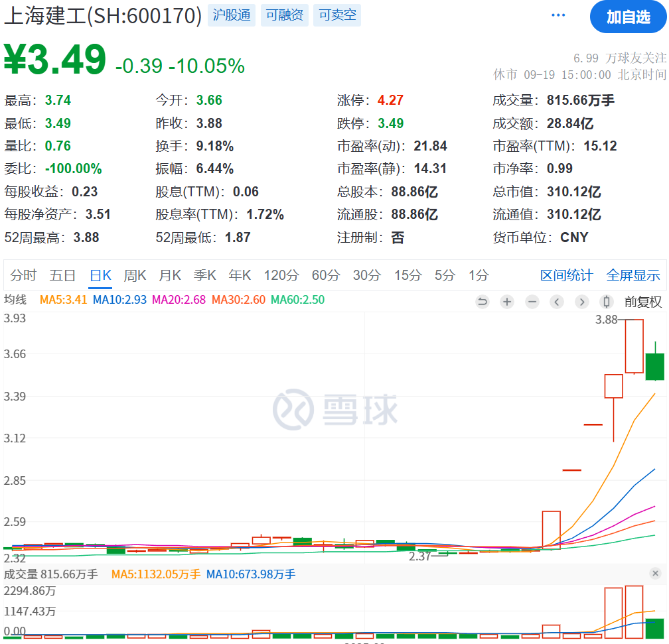Switch to the 60分 chart tab
This screenshot has height=644, width=669.
coord(326,275)
